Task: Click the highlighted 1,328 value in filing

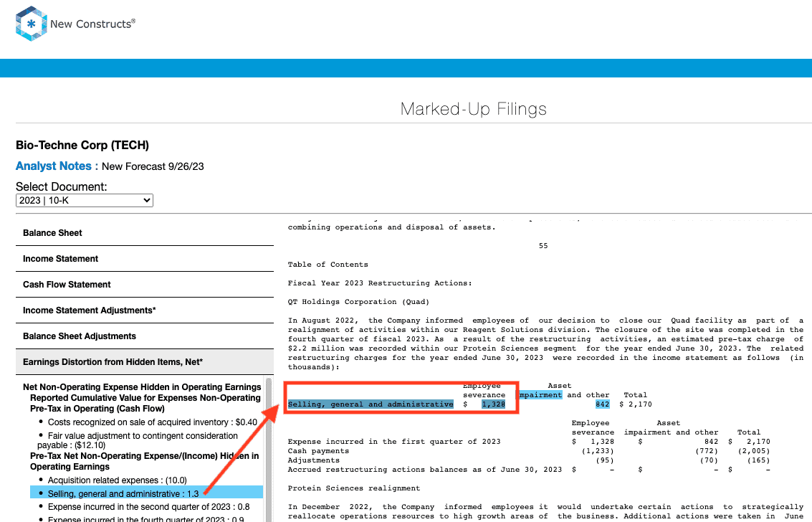Action: (x=493, y=404)
